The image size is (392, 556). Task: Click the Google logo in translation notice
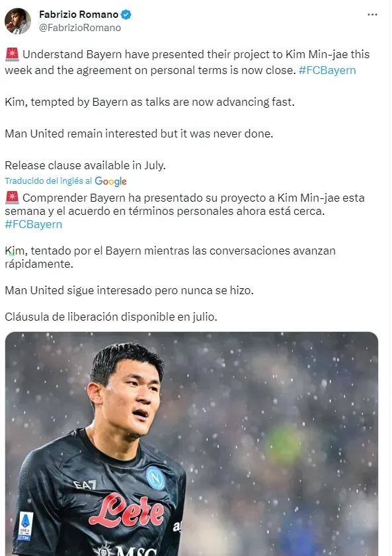(x=110, y=181)
